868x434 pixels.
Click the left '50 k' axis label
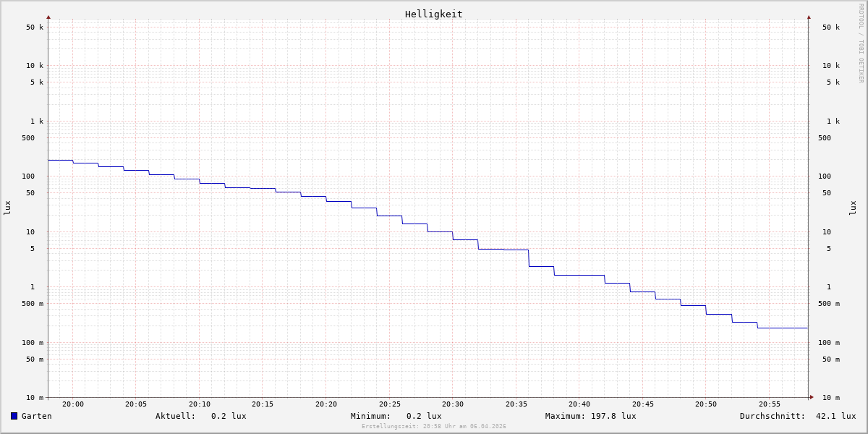click(x=35, y=27)
